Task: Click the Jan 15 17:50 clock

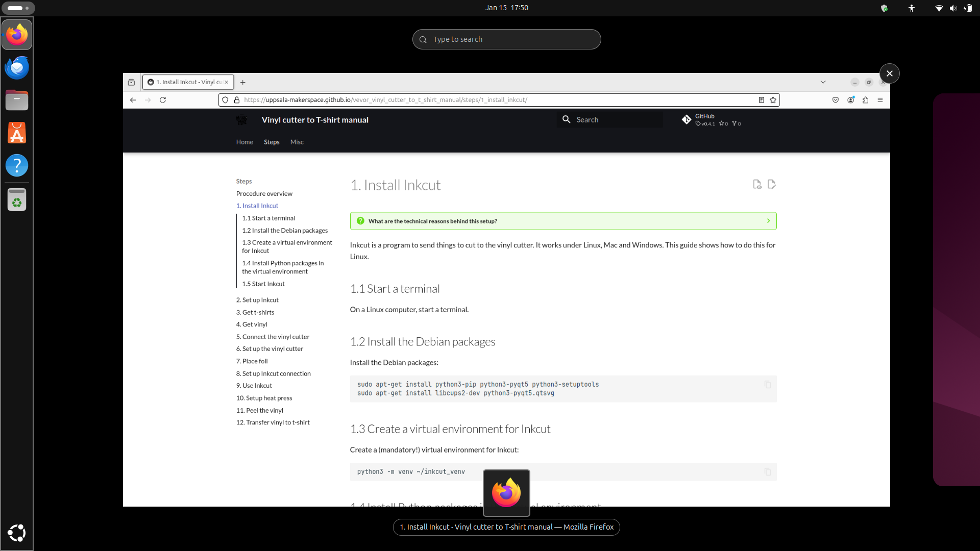Action: (506, 8)
